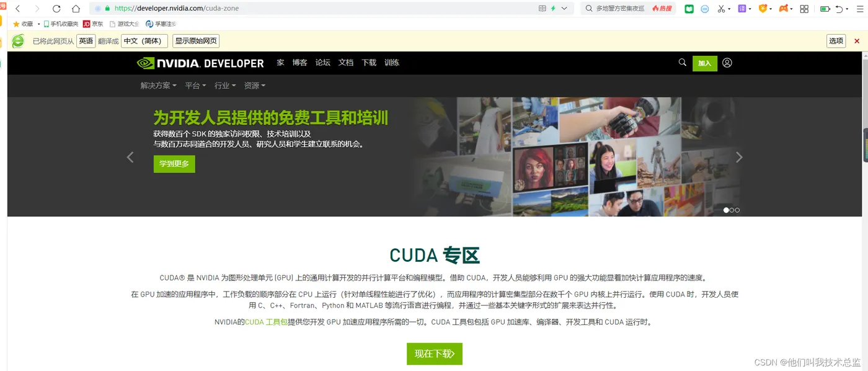Close the translation bar with red X

(857, 41)
